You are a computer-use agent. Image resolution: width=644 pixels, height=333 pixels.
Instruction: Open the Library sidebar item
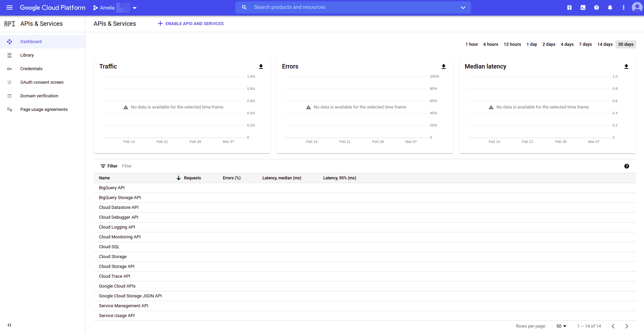27,55
